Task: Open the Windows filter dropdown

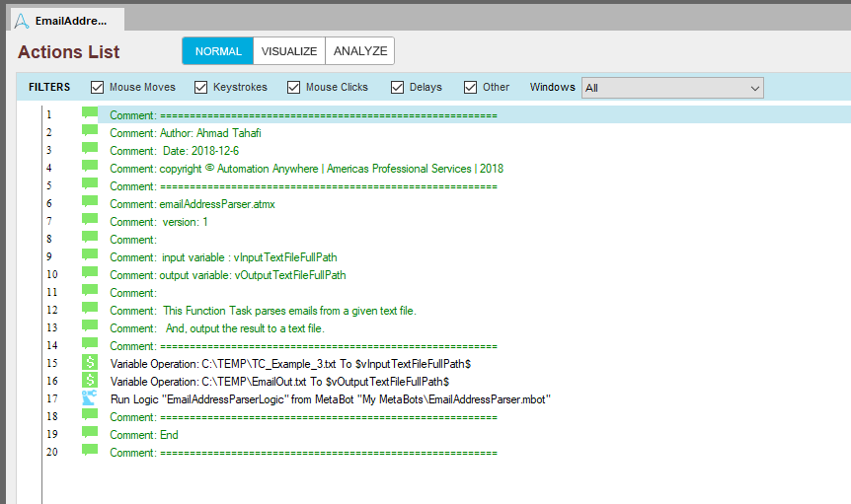Action: coord(672,88)
